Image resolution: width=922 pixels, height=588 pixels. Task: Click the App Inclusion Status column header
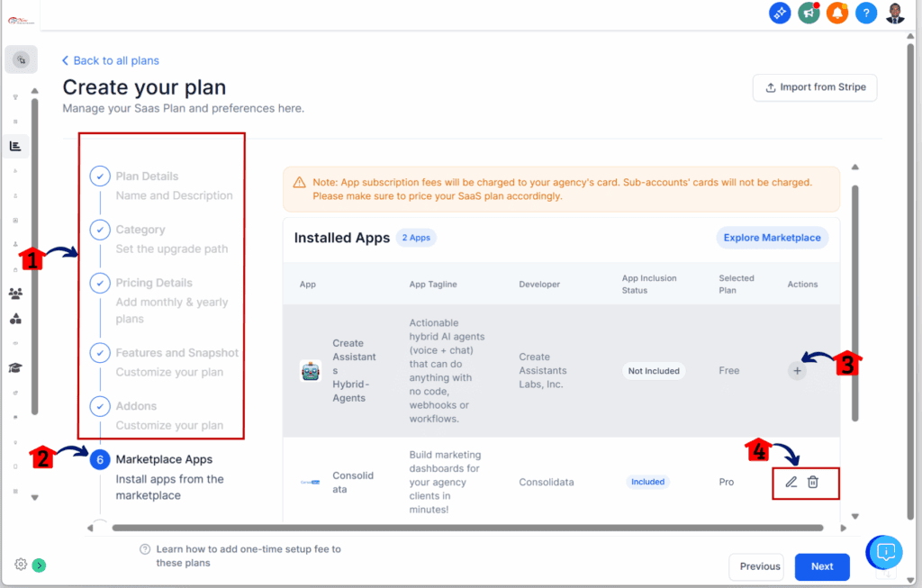(649, 284)
